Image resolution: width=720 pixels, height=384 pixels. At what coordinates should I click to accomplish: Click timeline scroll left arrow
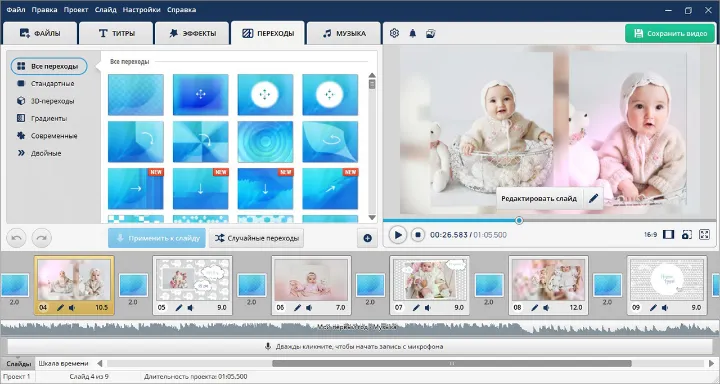click(x=99, y=363)
